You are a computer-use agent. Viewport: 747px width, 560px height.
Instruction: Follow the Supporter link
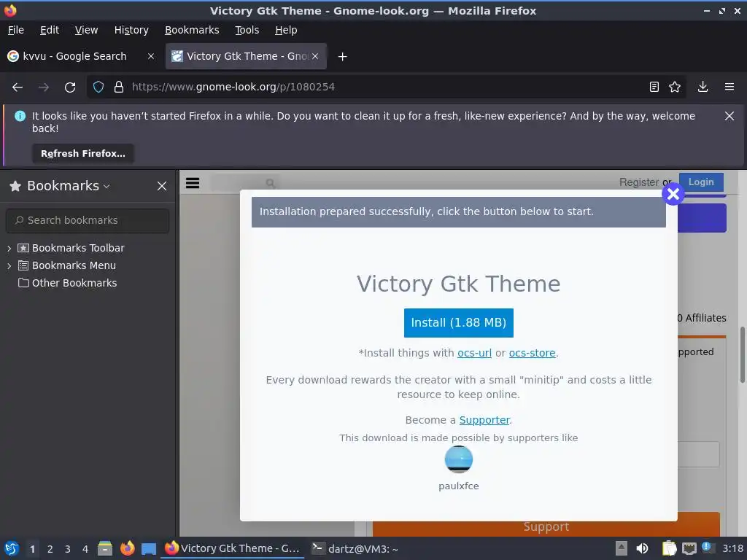484,420
